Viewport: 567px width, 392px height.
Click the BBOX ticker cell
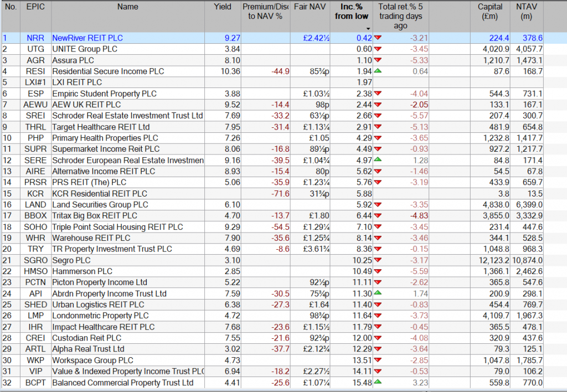click(35, 215)
